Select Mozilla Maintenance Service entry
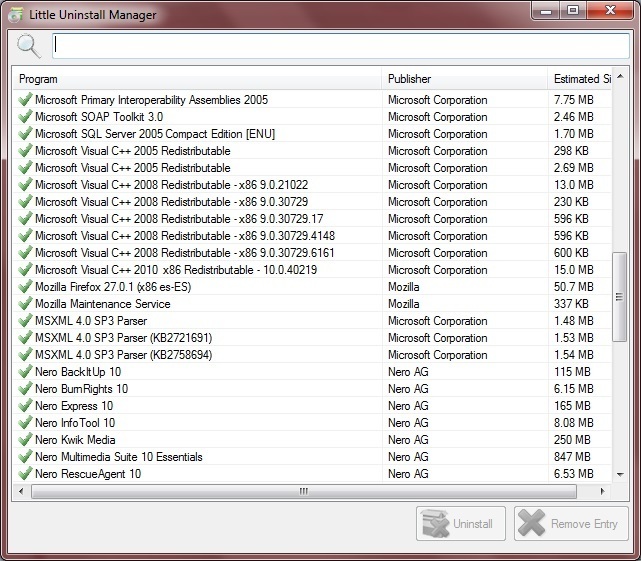Image resolution: width=641 pixels, height=561 pixels. pyautogui.click(x=313, y=304)
